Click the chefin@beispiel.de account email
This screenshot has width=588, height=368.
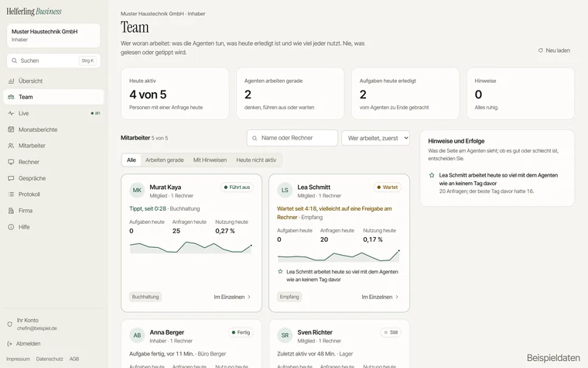pyautogui.click(x=37, y=328)
